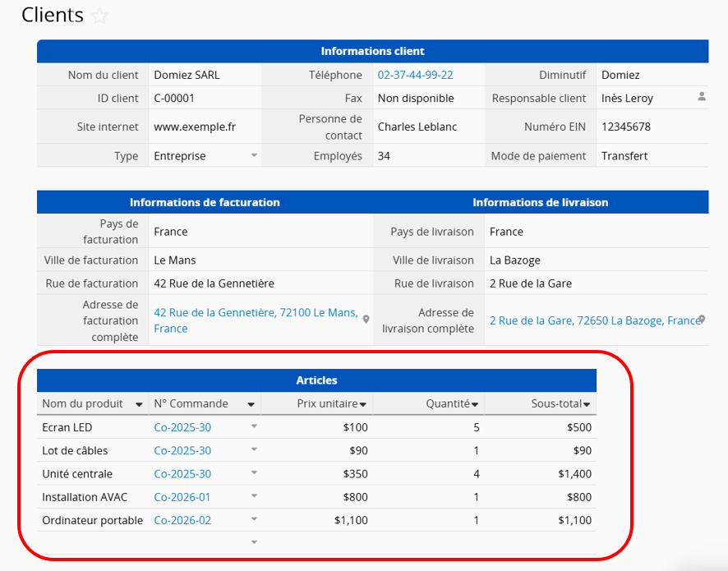This screenshot has height=571, width=728.
Task: Sort by the Nom du produit column arrow
Action: [139, 403]
